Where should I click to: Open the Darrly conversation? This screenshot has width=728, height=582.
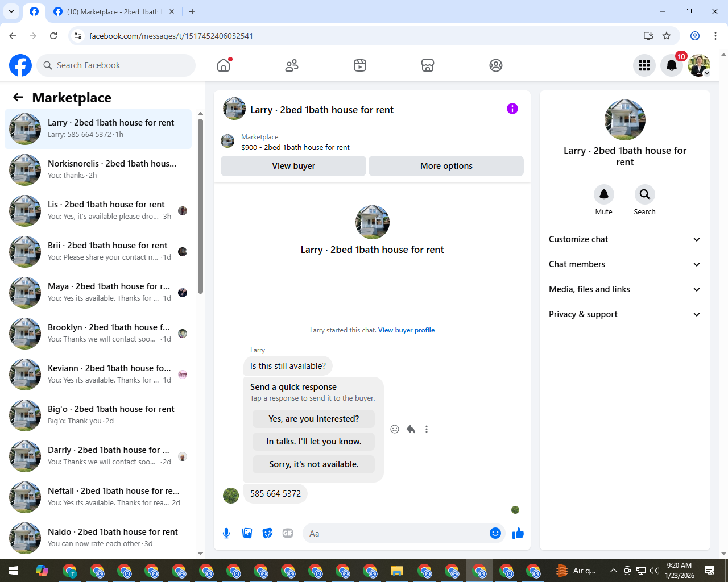[98, 456]
